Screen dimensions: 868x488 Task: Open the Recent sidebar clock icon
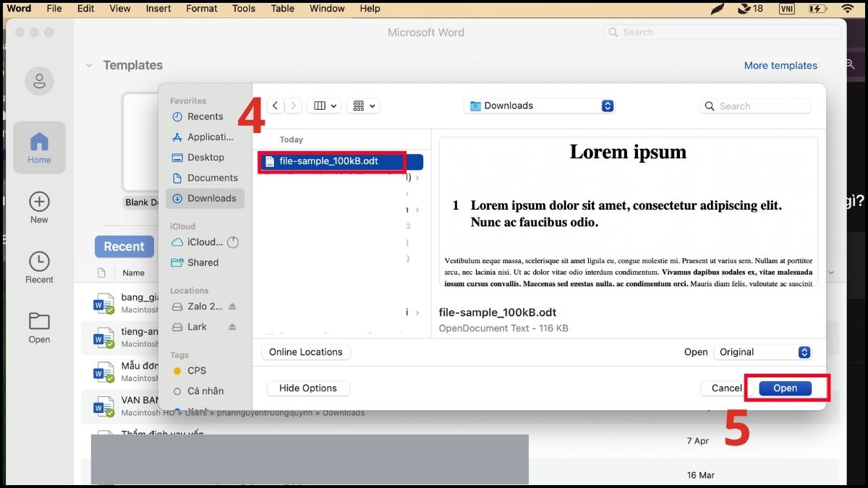pyautogui.click(x=39, y=267)
